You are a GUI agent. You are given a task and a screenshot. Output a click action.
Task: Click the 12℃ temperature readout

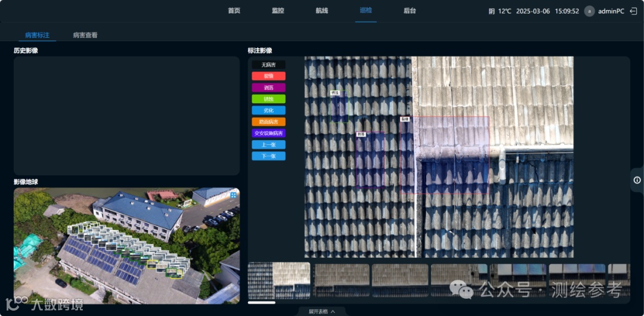coord(504,11)
